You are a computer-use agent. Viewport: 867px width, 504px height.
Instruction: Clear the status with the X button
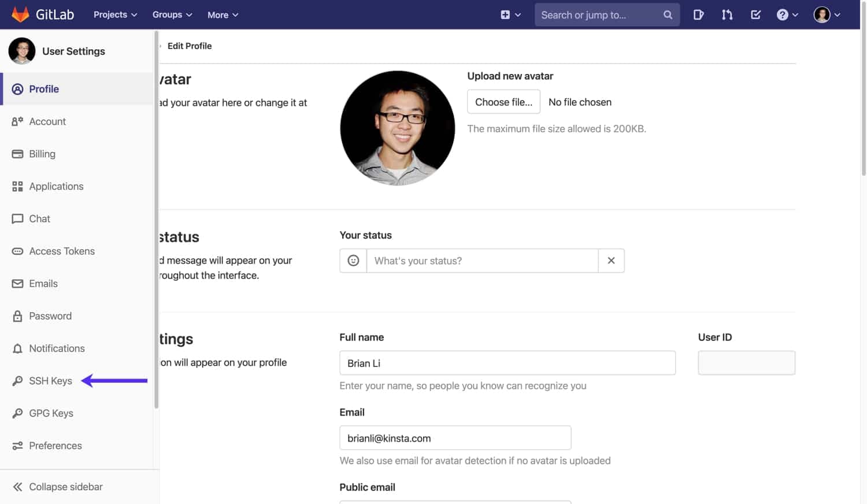click(611, 261)
